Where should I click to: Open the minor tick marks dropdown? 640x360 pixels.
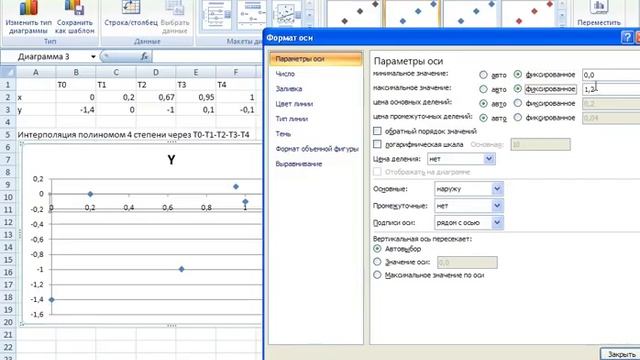(497, 206)
